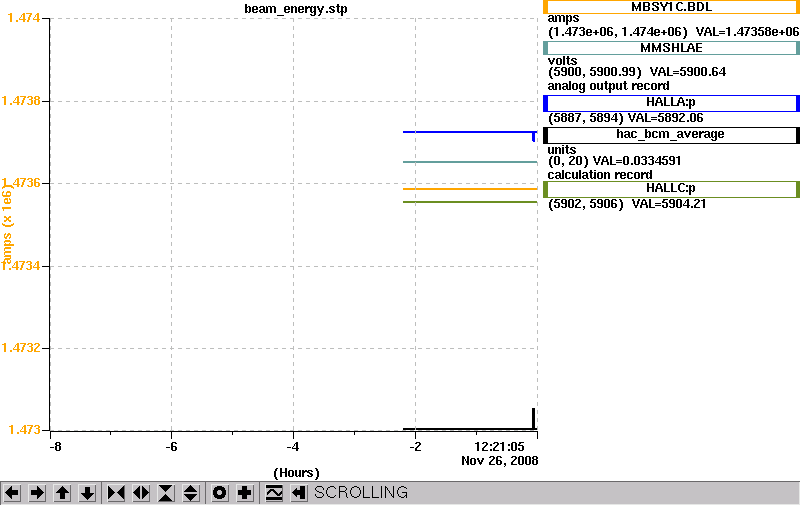This screenshot has height=505, width=800.
Task: Select the HALLC:p curve legend entry
Action: 671,189
